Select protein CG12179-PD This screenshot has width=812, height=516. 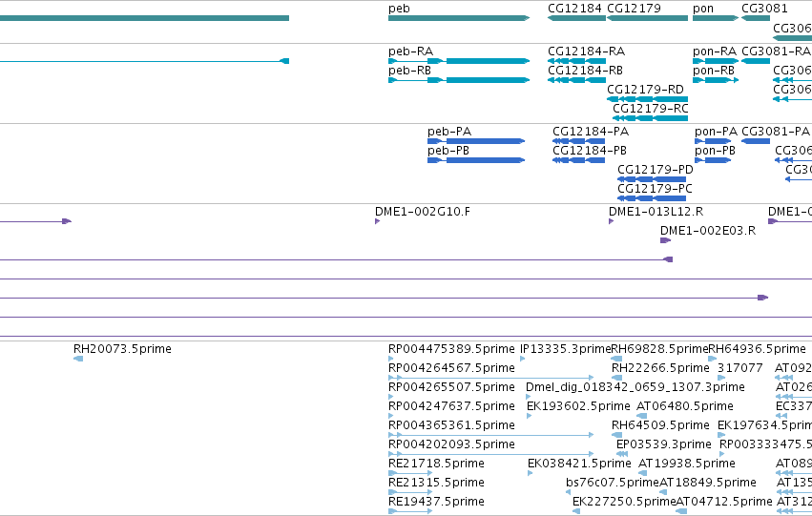[x=652, y=179]
